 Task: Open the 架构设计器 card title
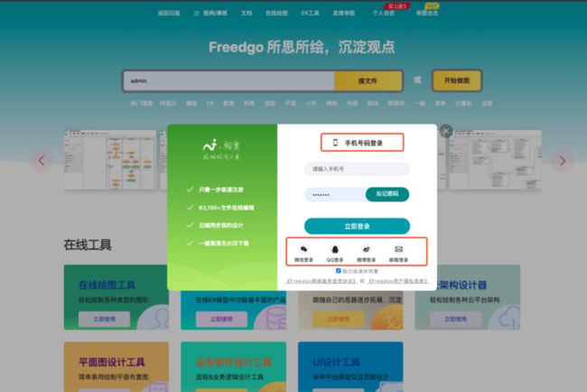(x=462, y=285)
